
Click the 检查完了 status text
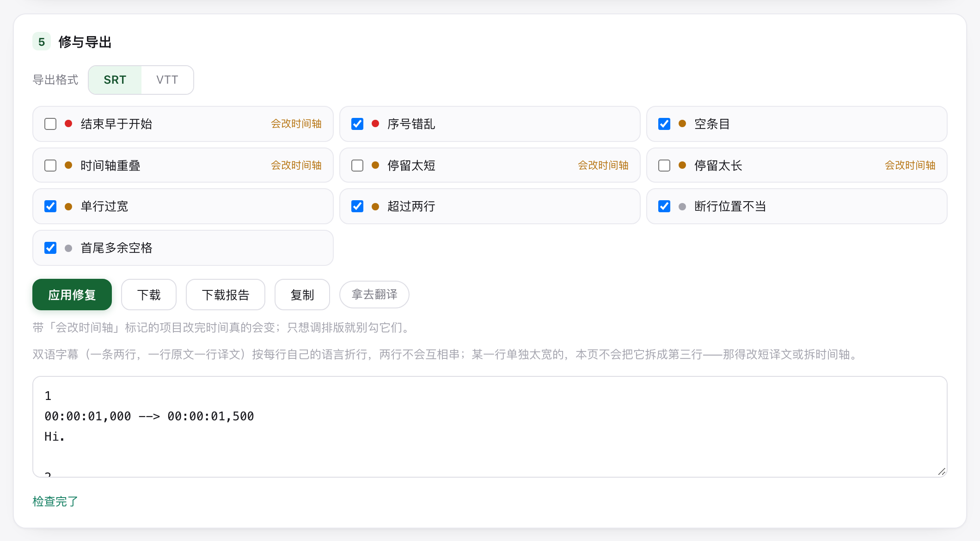point(55,501)
